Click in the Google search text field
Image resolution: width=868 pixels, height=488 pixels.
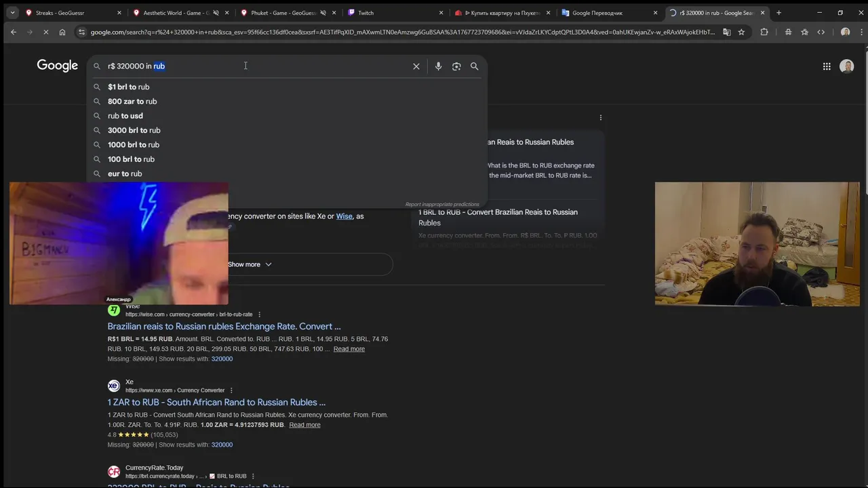tap(258, 66)
